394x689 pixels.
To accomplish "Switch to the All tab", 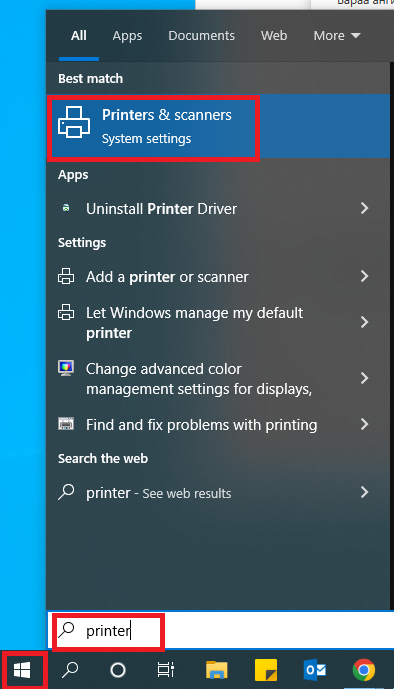I will point(79,36).
